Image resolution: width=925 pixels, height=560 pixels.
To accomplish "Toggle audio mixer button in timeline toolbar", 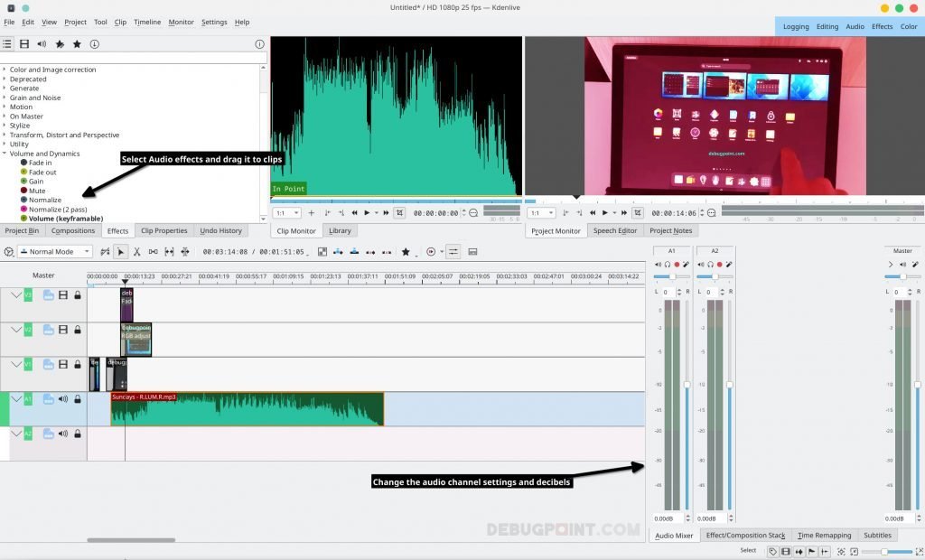I will [453, 252].
